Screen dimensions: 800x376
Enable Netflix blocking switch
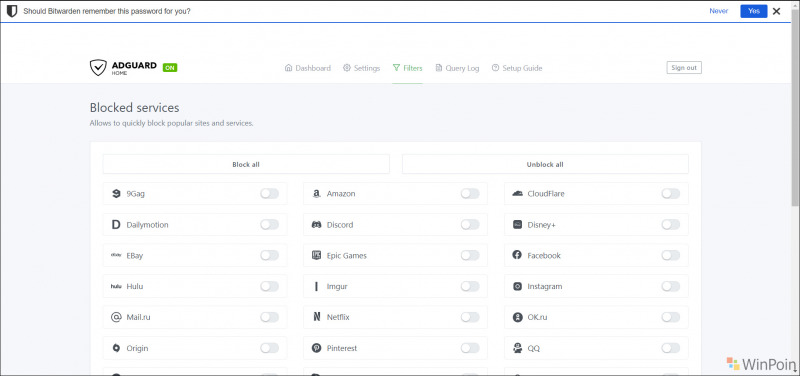(x=470, y=317)
